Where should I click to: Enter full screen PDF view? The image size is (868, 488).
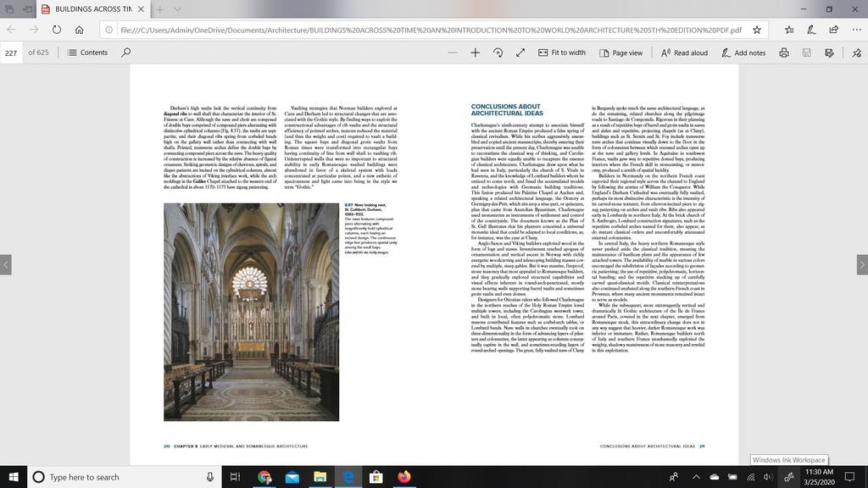[x=520, y=53]
